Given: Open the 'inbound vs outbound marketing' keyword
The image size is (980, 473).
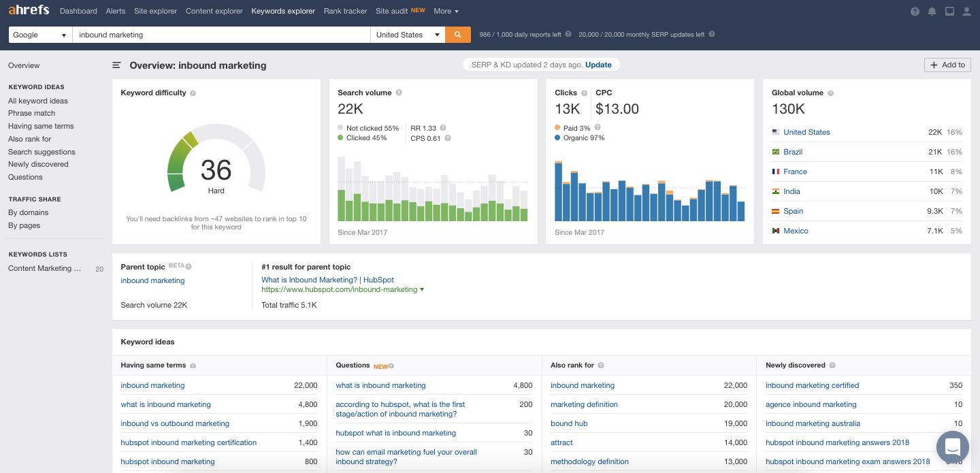Looking at the screenshot, I should pos(175,423).
